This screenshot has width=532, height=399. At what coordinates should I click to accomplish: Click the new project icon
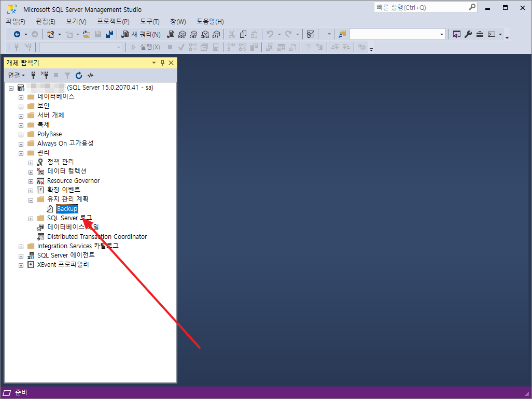pos(50,34)
